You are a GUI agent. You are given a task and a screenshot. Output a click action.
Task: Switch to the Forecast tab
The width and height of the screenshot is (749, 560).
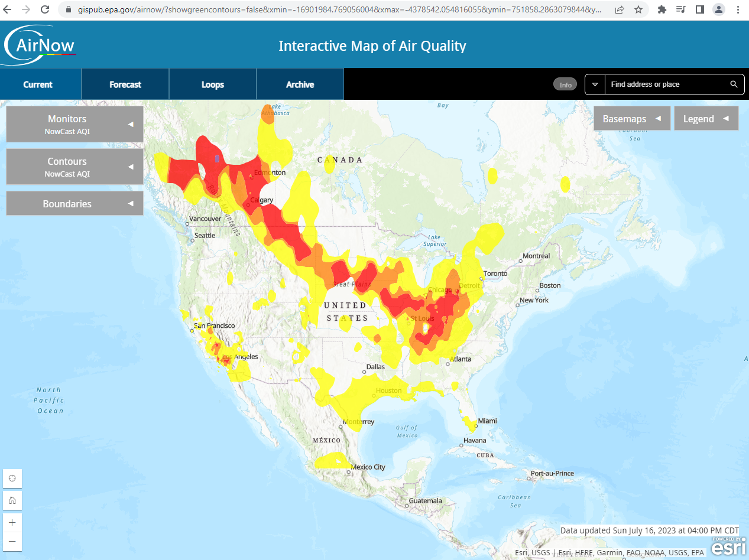point(125,84)
